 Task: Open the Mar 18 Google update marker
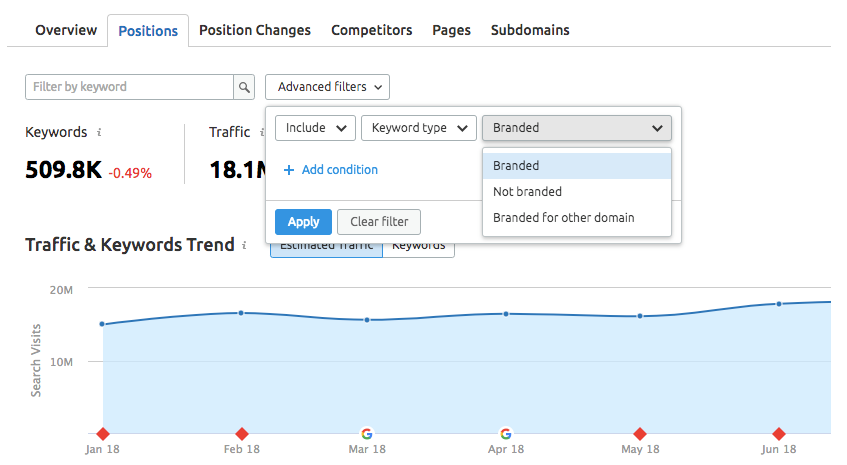(367, 434)
